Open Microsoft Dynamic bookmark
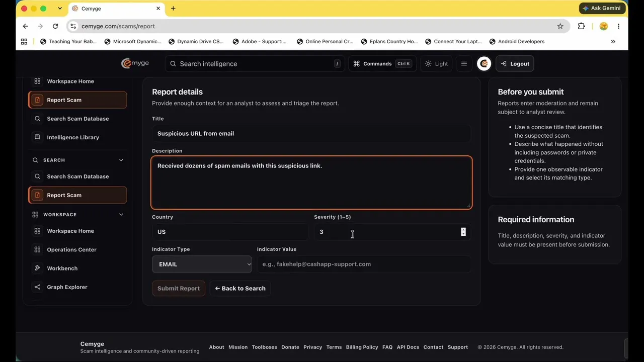The width and height of the screenshot is (644, 362). [x=133, y=42]
